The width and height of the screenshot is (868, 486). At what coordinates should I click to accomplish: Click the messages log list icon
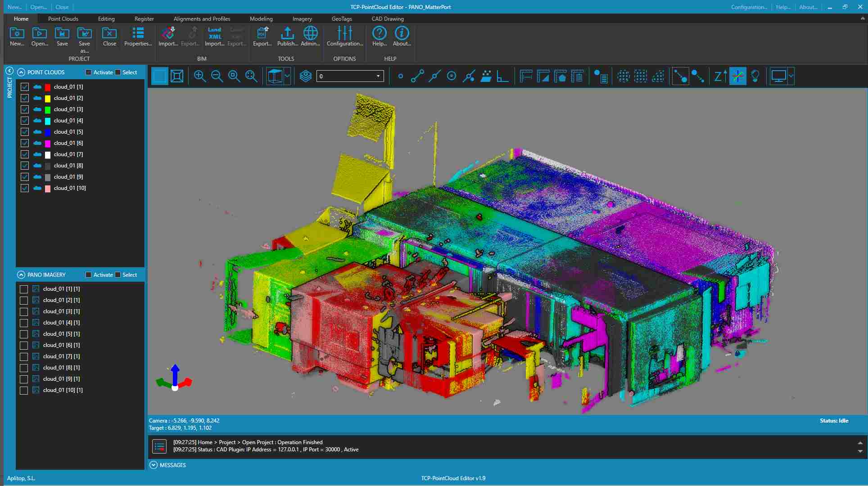[159, 446]
